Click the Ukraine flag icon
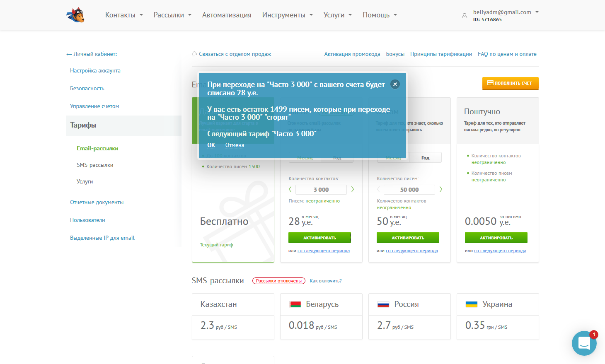Image resolution: width=605 pixels, height=364 pixels. click(472, 304)
